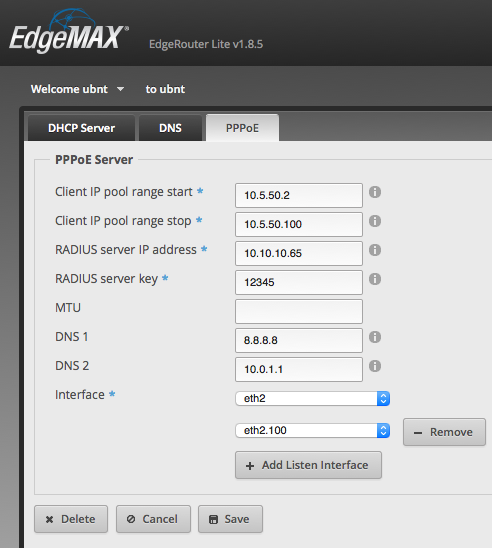The width and height of the screenshot is (492, 548).
Task: Click the empty MTU input field
Action: coord(299,311)
